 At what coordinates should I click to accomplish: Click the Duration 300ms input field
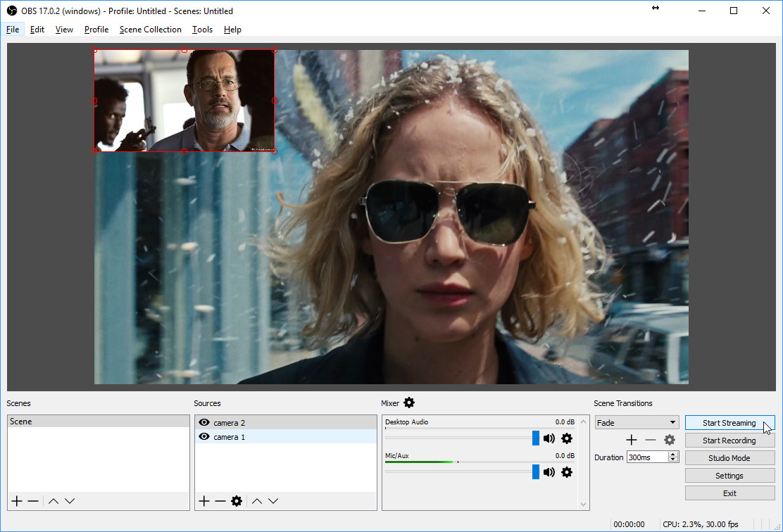(x=648, y=457)
